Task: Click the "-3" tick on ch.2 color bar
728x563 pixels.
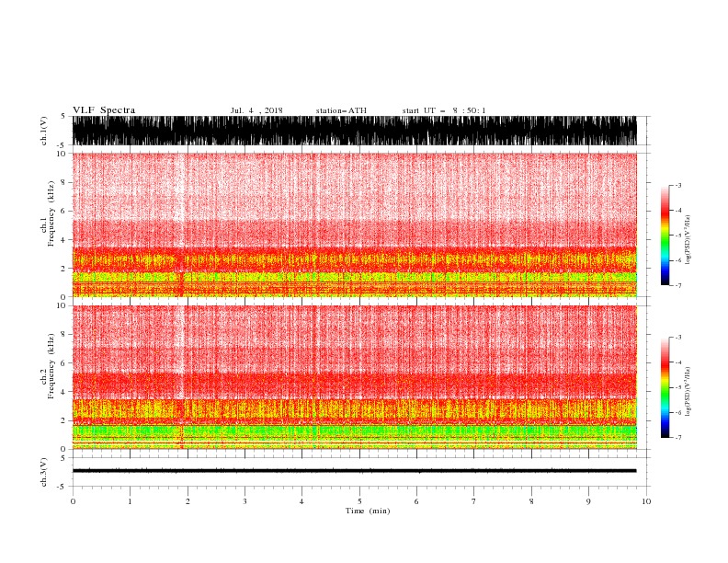Action: [678, 338]
